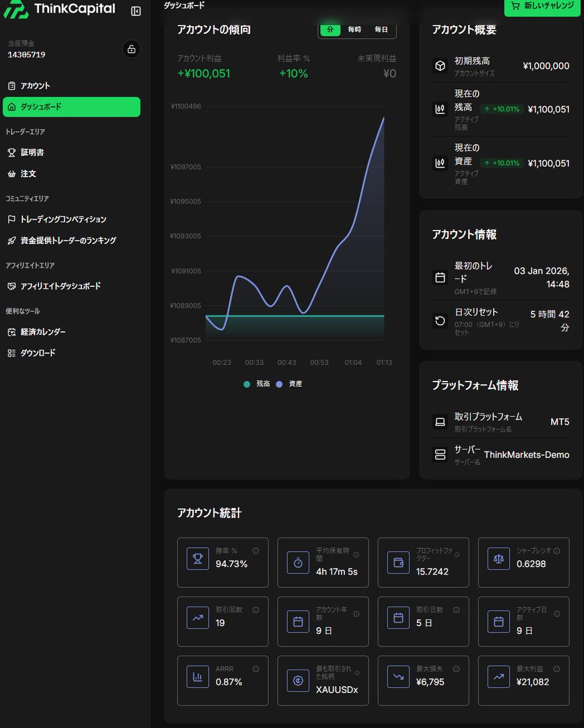Click the ThinkCapital logo

click(x=59, y=9)
